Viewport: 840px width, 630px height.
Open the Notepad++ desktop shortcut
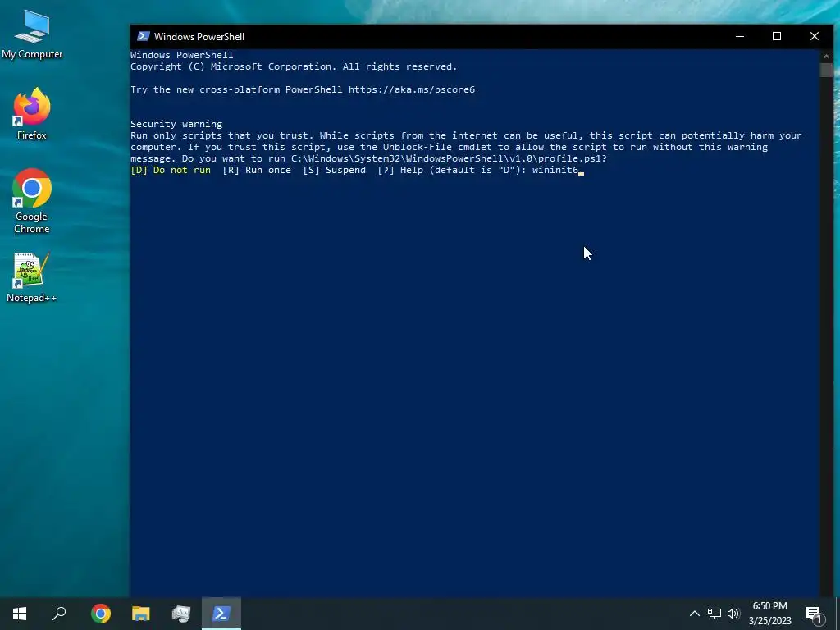32,277
